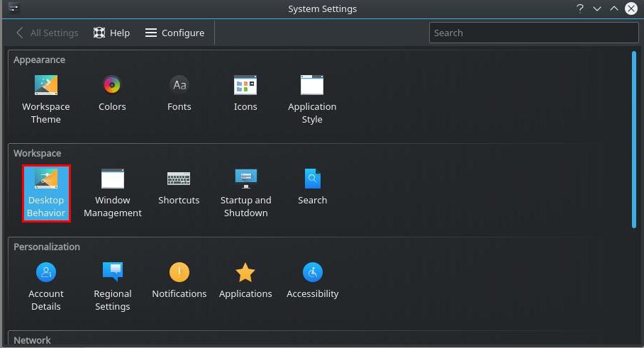Click the Personalization section heading
The image size is (644, 348).
pyautogui.click(x=47, y=247)
